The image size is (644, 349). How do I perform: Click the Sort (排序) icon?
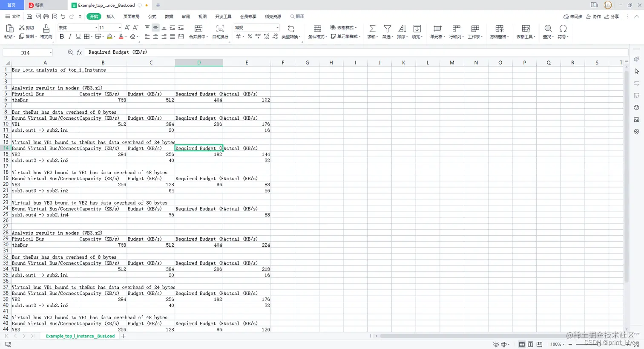402,29
